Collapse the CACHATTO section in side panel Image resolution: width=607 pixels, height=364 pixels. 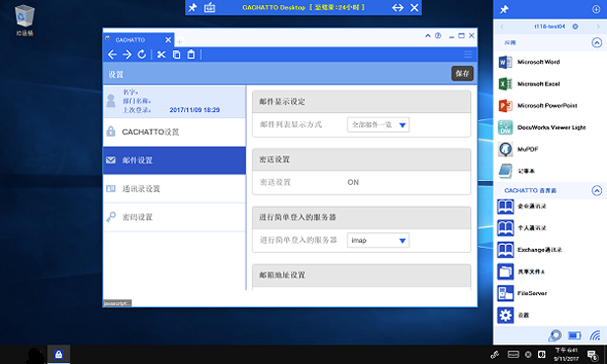(x=597, y=190)
